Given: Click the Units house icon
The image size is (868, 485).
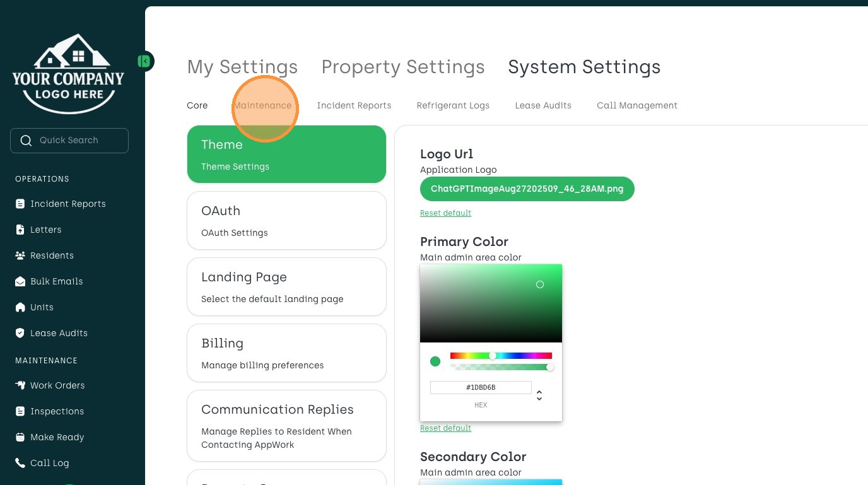Looking at the screenshot, I should (x=20, y=307).
